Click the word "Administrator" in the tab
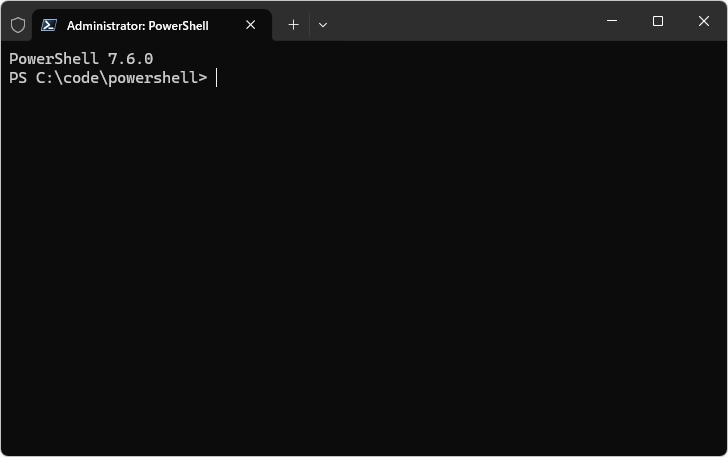This screenshot has height=457, width=728. pyautogui.click(x=102, y=25)
